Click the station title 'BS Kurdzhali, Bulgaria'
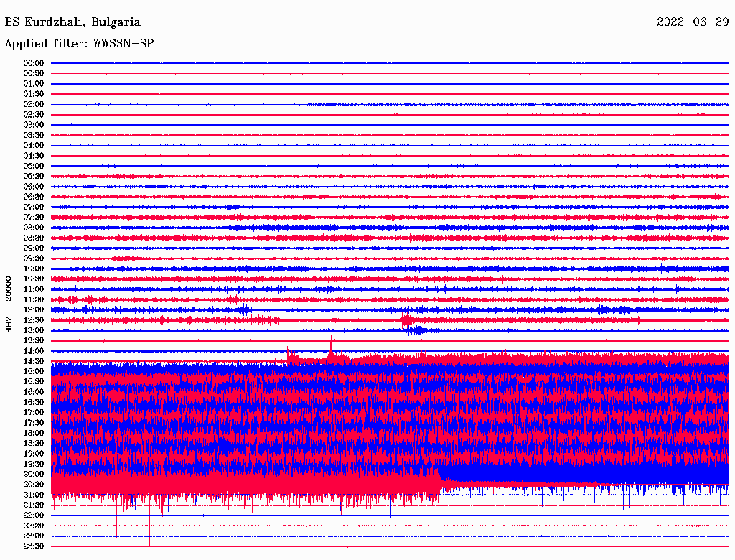Viewport: 735px width, 560px height. 72,22
